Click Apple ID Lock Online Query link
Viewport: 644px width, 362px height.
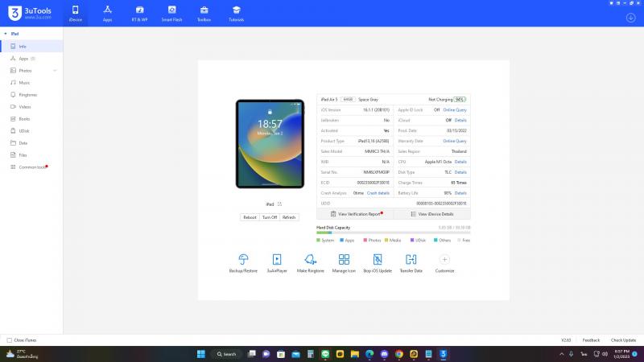[x=455, y=110]
